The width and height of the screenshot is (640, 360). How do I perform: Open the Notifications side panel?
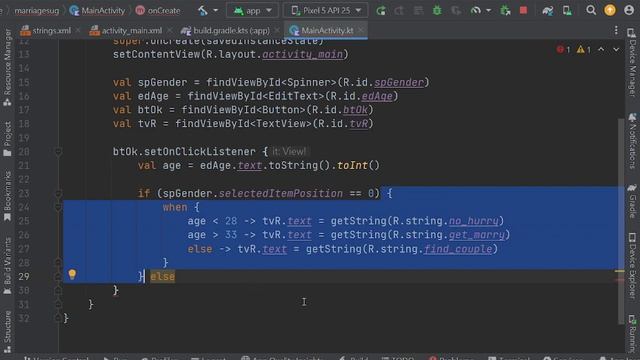tap(632, 141)
